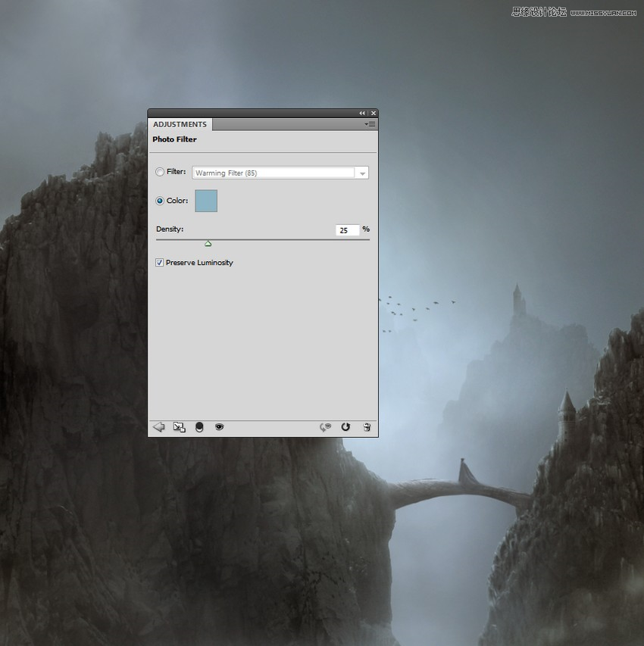Screen dimensions: 644x646
Task: View previous state icon
Action: coord(325,427)
